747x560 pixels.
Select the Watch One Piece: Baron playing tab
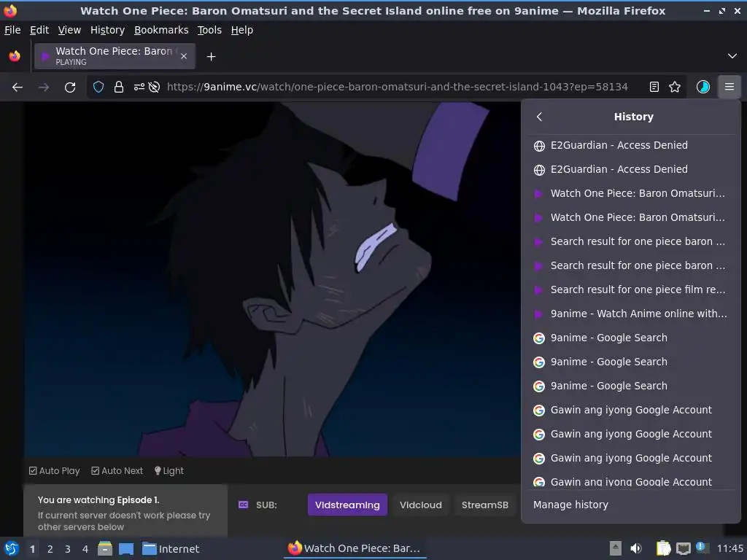(x=115, y=56)
